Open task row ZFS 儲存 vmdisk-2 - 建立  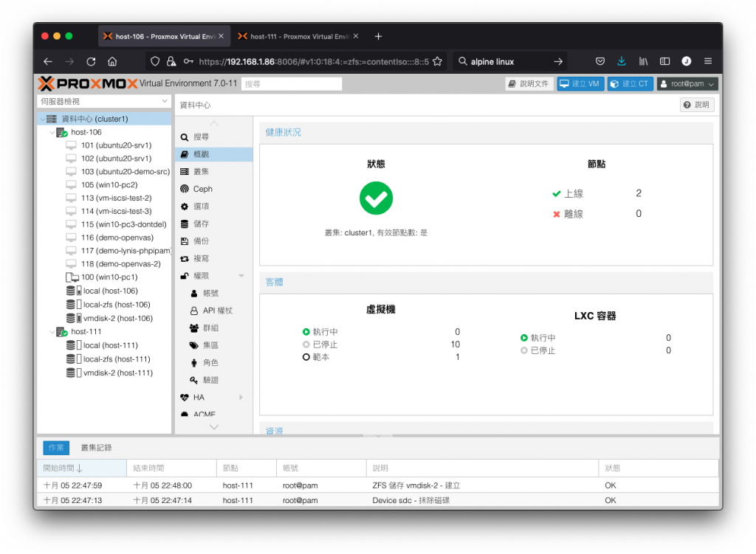pyautogui.click(x=377, y=485)
